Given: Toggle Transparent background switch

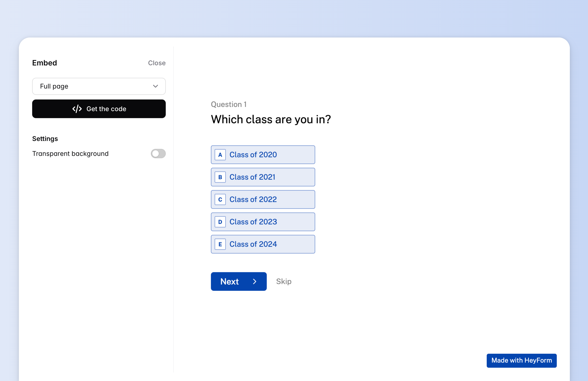Looking at the screenshot, I should tap(158, 153).
